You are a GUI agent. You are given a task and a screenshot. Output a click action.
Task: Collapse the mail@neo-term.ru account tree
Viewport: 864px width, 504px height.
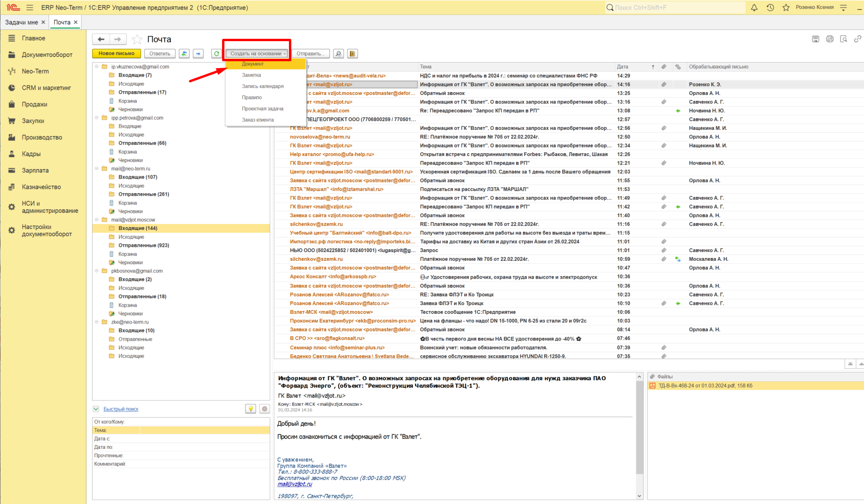(x=97, y=169)
